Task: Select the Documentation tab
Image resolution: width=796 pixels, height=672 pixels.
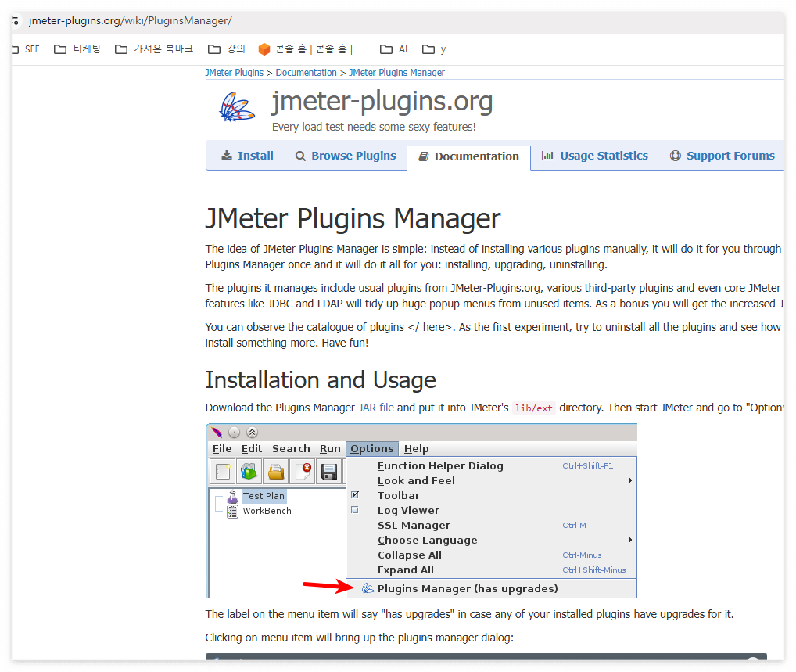Action: tap(468, 156)
